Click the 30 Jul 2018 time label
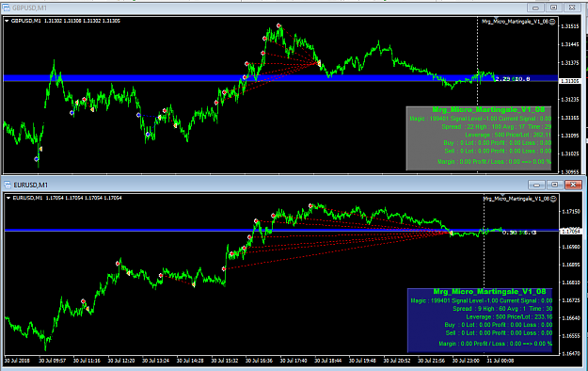The width and height of the screenshot is (588, 371). click(x=17, y=361)
